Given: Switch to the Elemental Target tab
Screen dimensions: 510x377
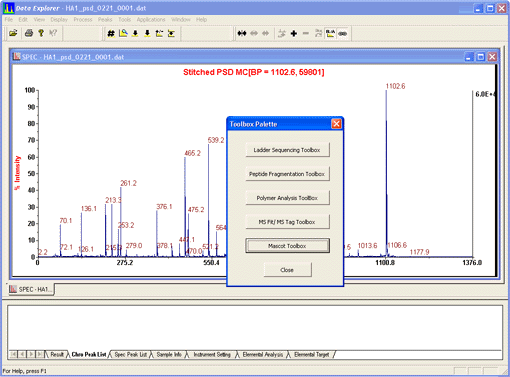Looking at the screenshot, I should coord(312,354).
